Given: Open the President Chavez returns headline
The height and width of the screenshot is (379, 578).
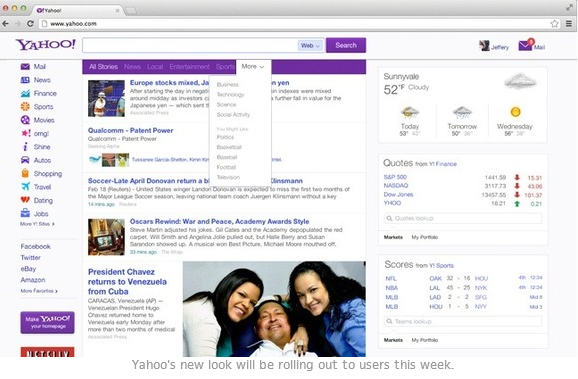Looking at the screenshot, I should (127, 282).
